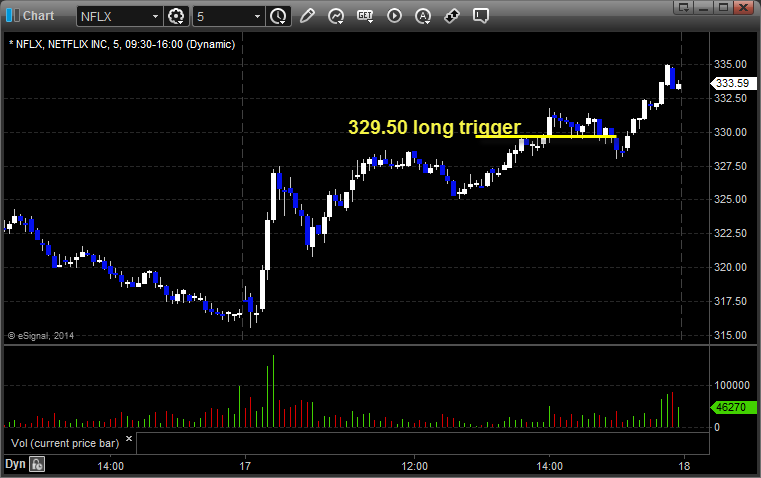Viewport: 761px width, 478px height.
Task: Click the 333.59 current price marker
Action: pyautogui.click(x=733, y=83)
